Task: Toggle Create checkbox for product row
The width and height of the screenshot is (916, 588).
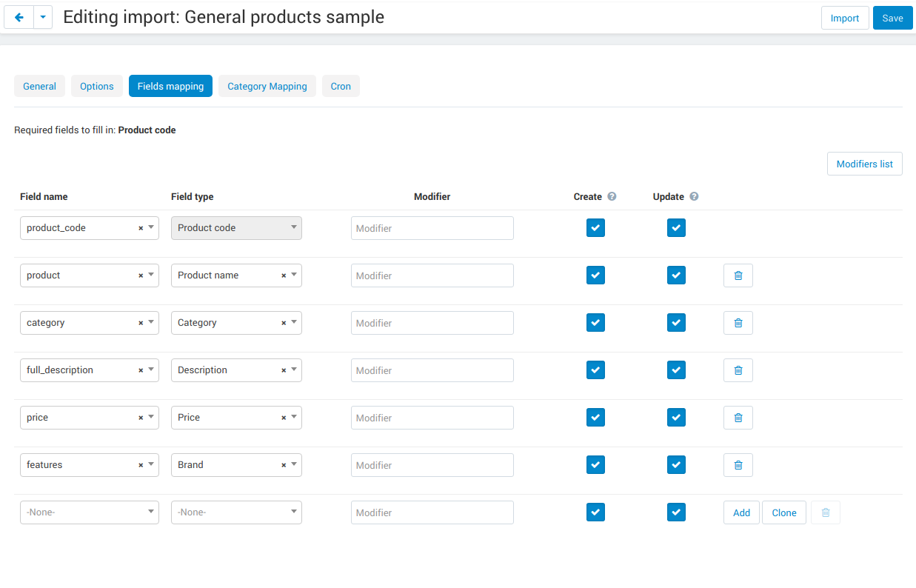Action: tap(595, 275)
